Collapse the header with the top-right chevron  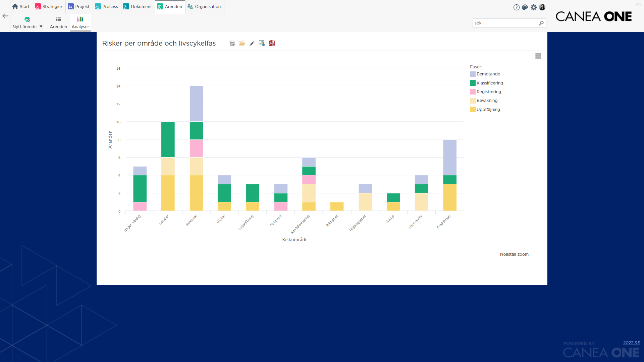point(638,4)
